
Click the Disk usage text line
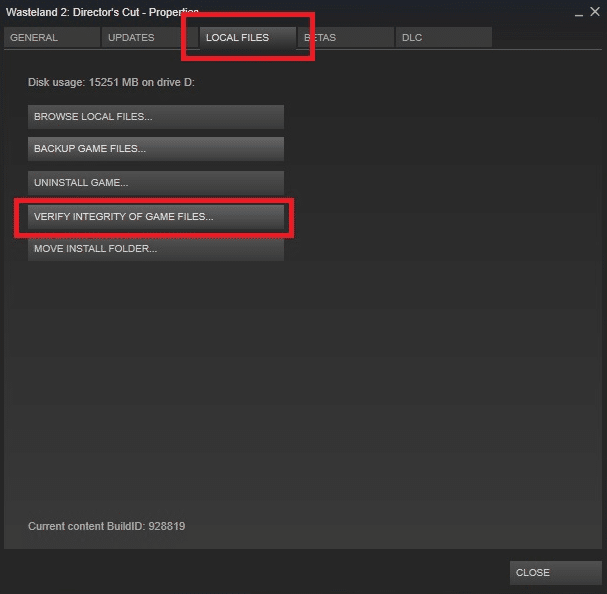111,82
